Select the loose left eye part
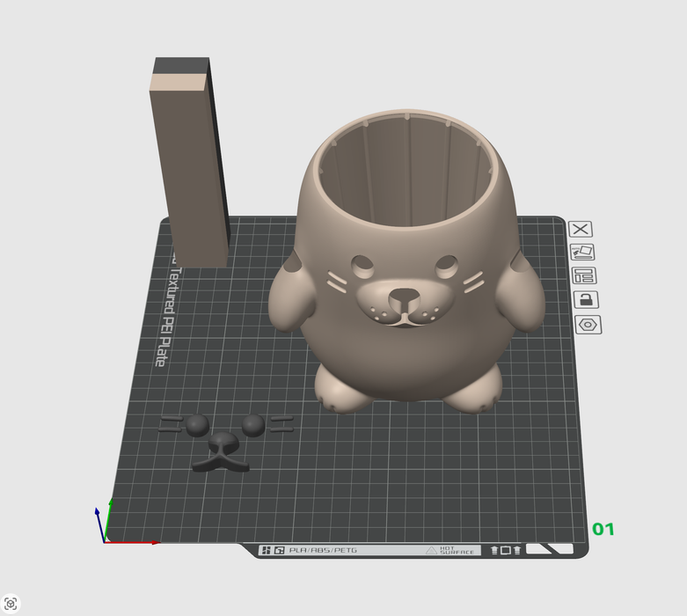687x616 pixels. point(196,426)
